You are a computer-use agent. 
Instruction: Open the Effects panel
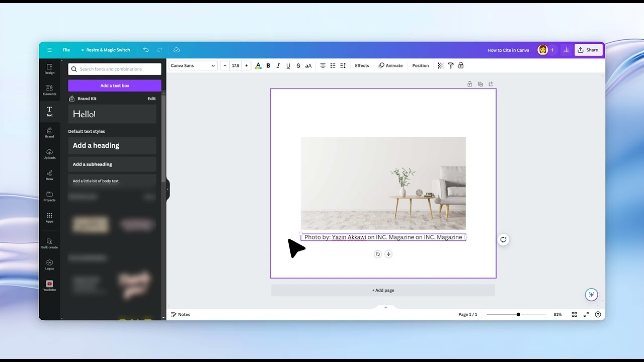coord(362,65)
